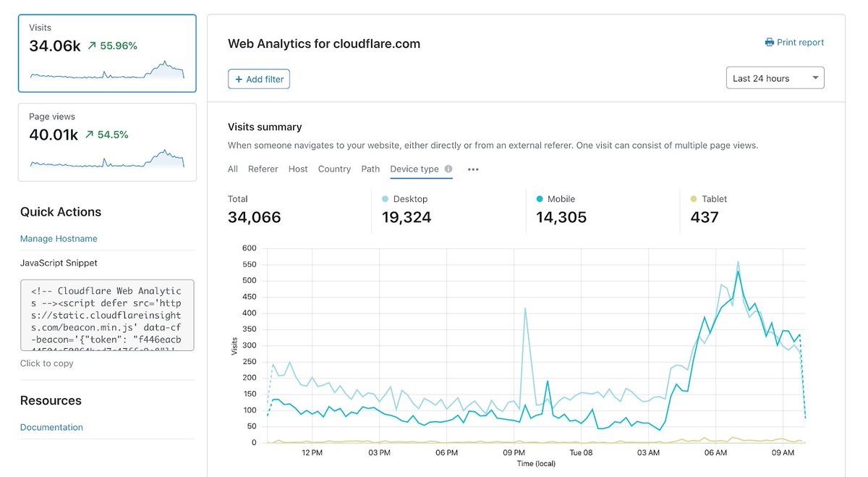
Task: Open the Documentation link under Resources
Action: [51, 427]
